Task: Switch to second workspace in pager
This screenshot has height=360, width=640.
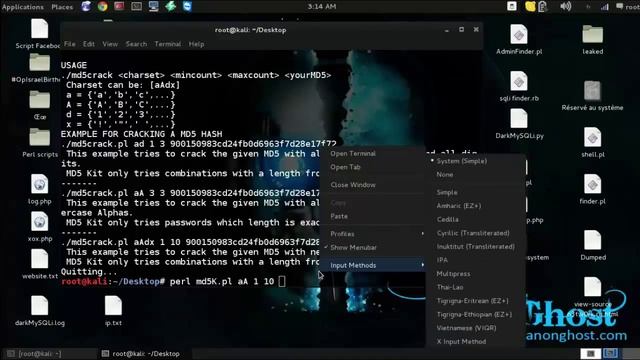Action: [610, 353]
